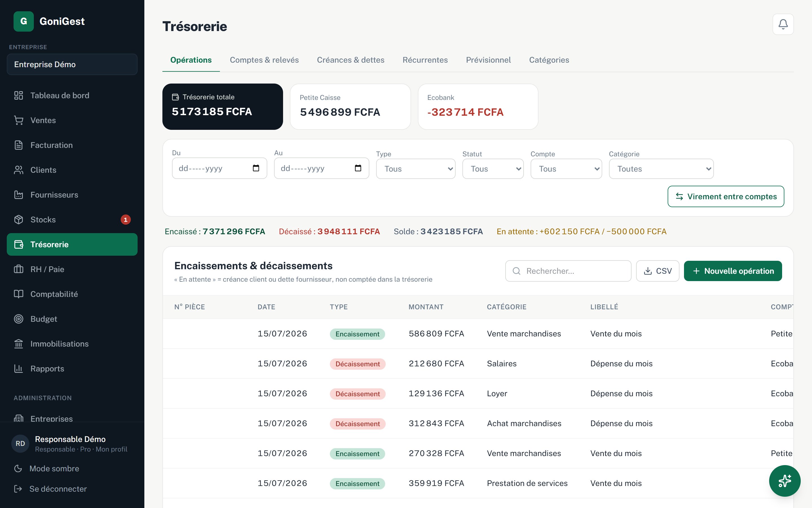The image size is (812, 508).
Task: Switch to the Opérations tab
Action: (x=191, y=60)
